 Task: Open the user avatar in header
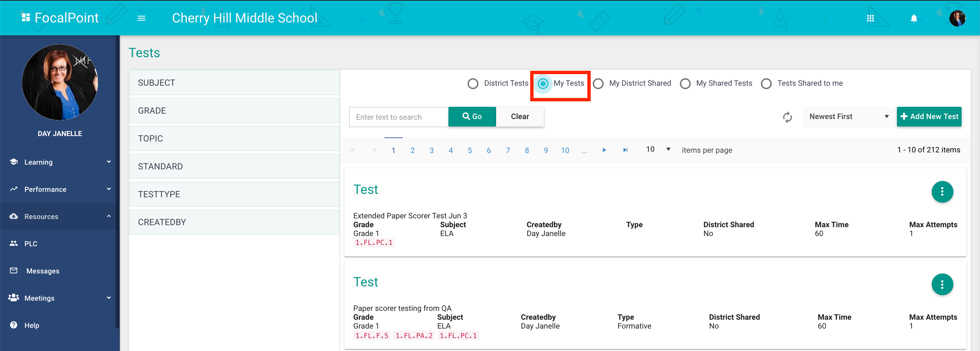[957, 18]
